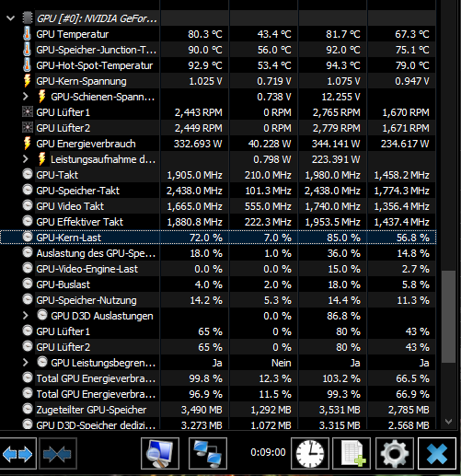Expand the GPU Leistungsbegrenzung group
This screenshot has height=476, width=461.
pyautogui.click(x=26, y=363)
